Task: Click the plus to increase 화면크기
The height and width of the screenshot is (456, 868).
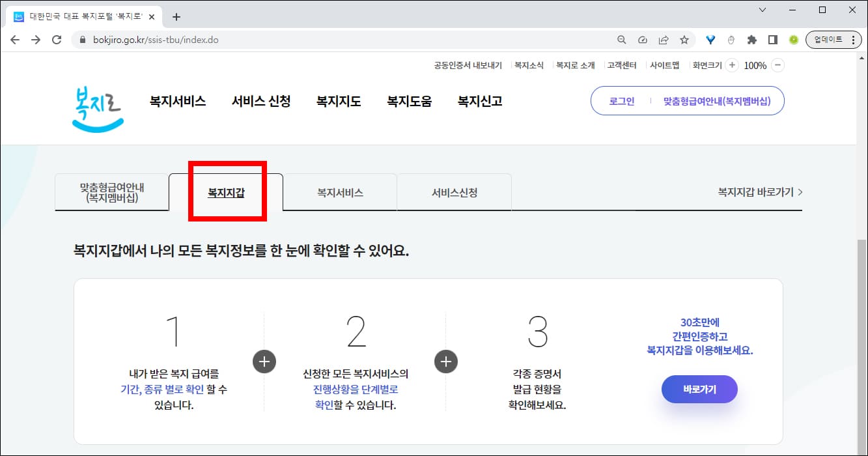Action: tap(732, 64)
